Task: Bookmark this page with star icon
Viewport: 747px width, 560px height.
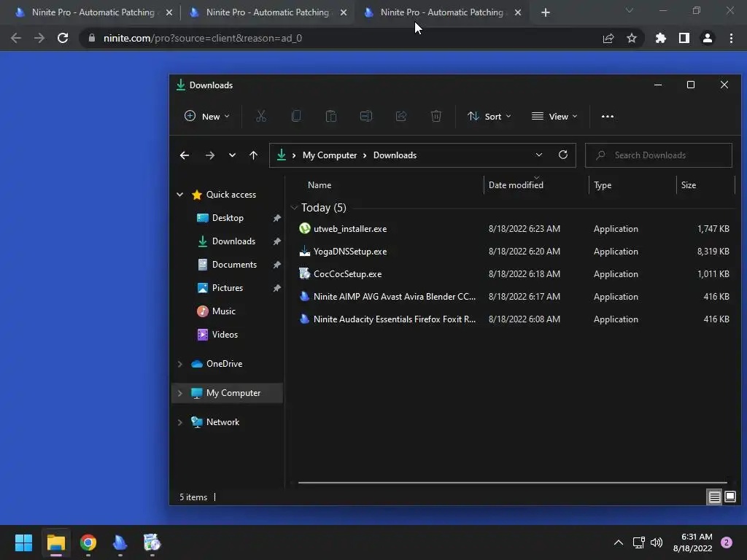Action: [632, 38]
